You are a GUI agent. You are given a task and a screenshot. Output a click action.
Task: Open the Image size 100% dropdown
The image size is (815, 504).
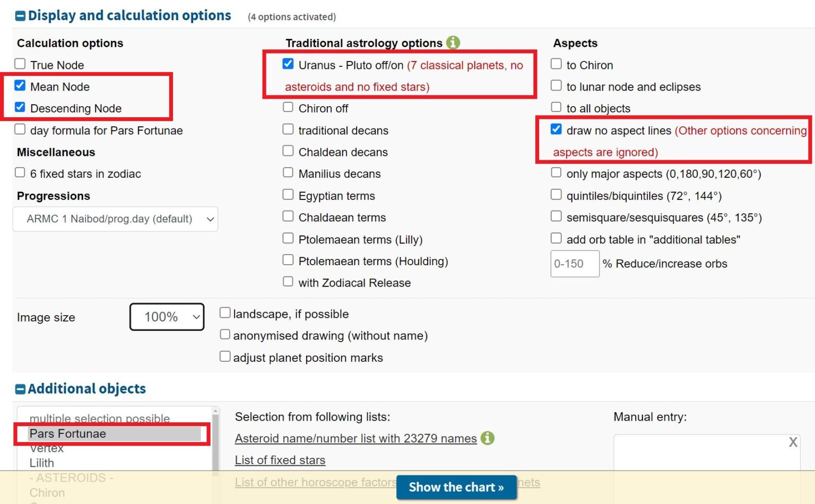tap(167, 317)
